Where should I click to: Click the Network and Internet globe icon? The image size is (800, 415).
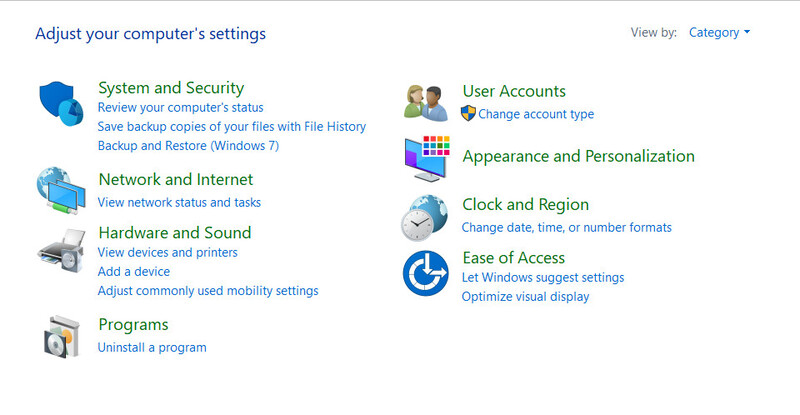pyautogui.click(x=61, y=190)
